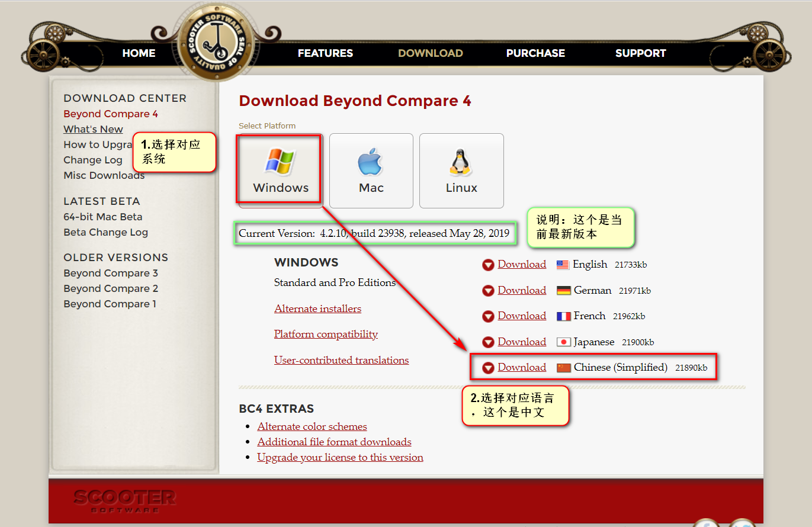Click the 'Download Beyond Compare 4' heading
The height and width of the screenshot is (527, 812).
click(x=355, y=101)
